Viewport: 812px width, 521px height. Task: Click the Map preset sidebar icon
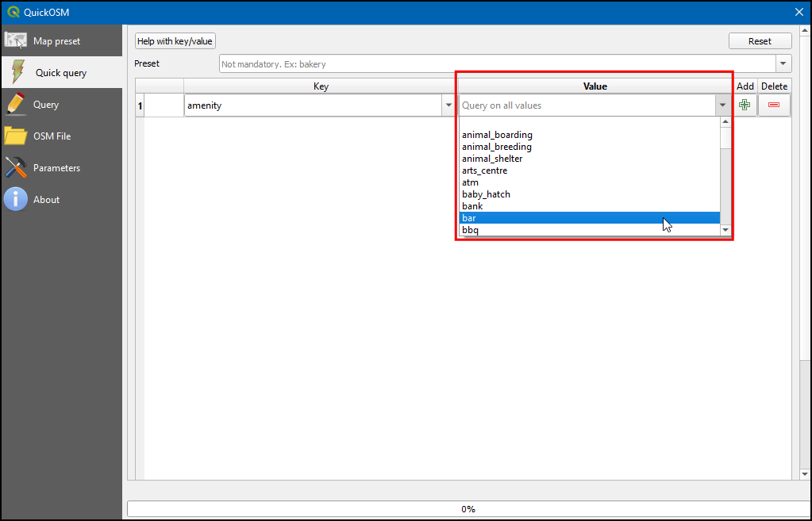tap(17, 41)
